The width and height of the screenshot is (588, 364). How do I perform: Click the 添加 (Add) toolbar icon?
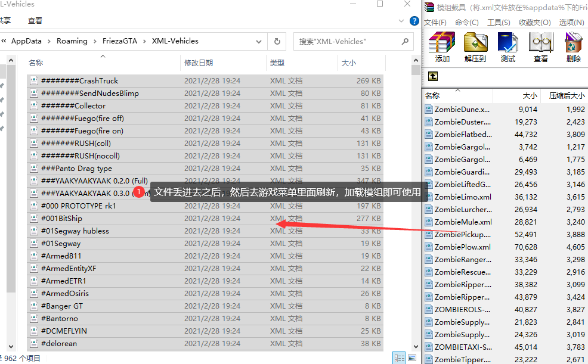[442, 47]
